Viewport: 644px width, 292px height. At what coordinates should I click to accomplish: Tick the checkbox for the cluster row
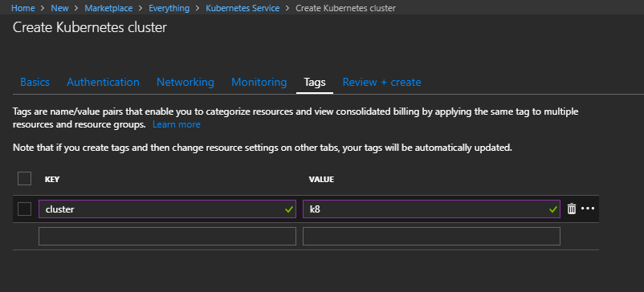25,209
